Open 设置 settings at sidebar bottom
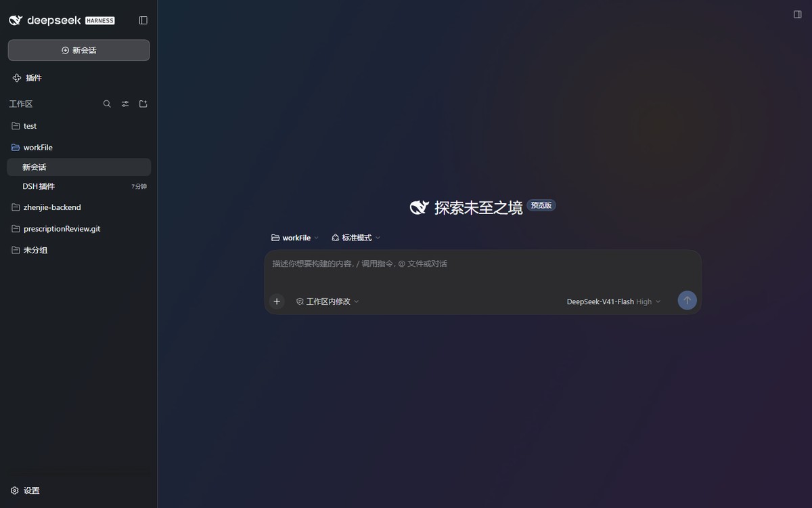The height and width of the screenshot is (508, 812). (x=26, y=490)
